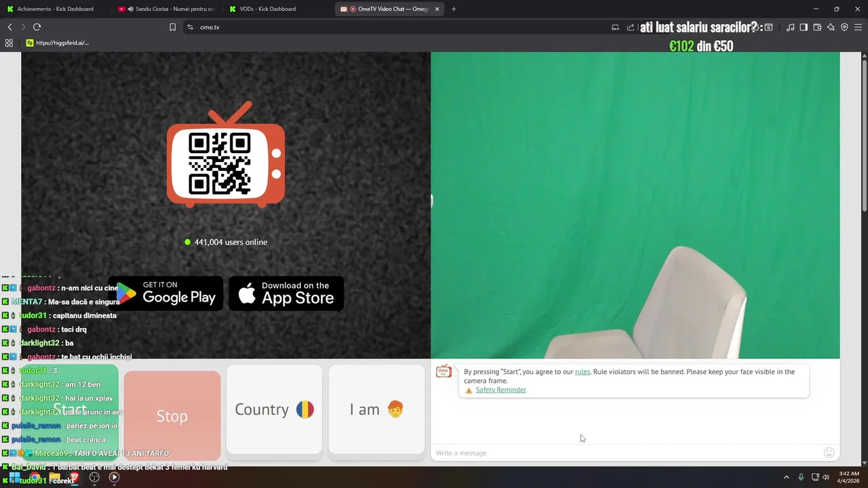
Task: Click the browser forward arrow
Action: [x=23, y=27]
